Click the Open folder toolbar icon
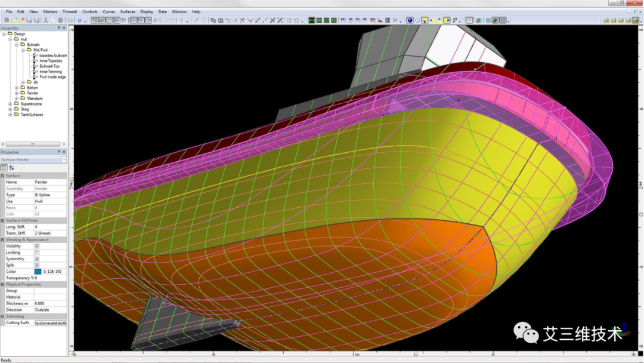Image resolution: width=644 pixels, height=363 pixels. (x=14, y=20)
